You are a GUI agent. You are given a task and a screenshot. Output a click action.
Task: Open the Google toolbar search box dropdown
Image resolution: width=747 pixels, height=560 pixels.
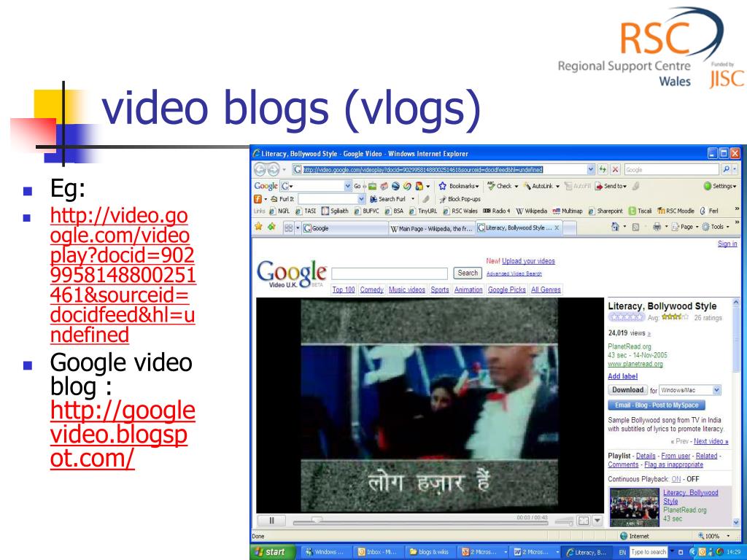point(347,186)
